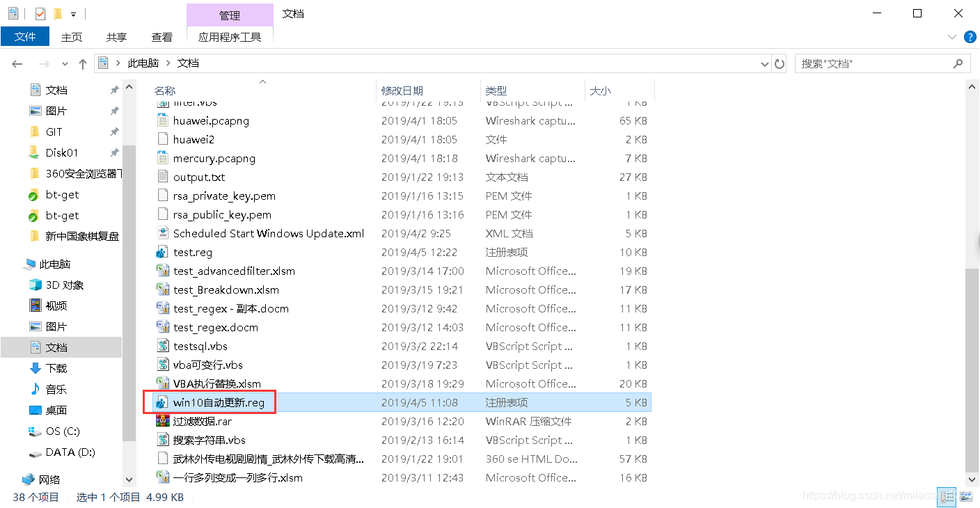Image resolution: width=980 pixels, height=508 pixels.
Task: Select rsa_public_key.pem file name
Action: pyautogui.click(x=222, y=214)
